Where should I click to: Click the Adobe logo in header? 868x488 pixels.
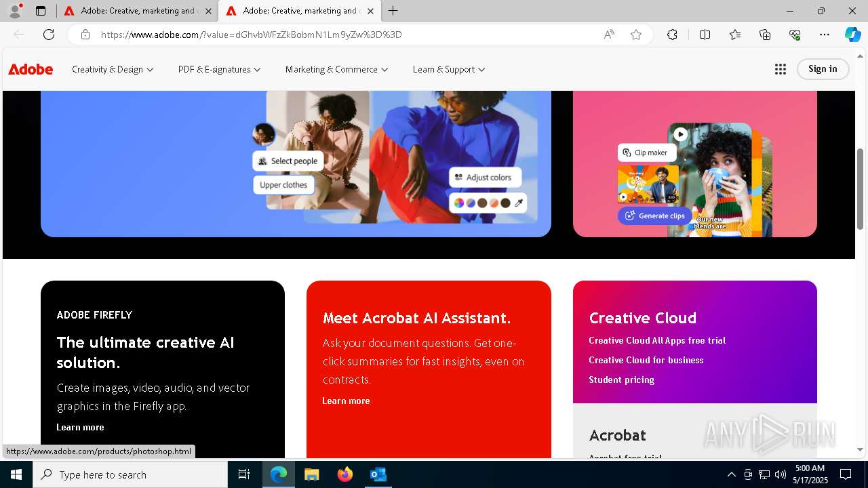(x=31, y=69)
